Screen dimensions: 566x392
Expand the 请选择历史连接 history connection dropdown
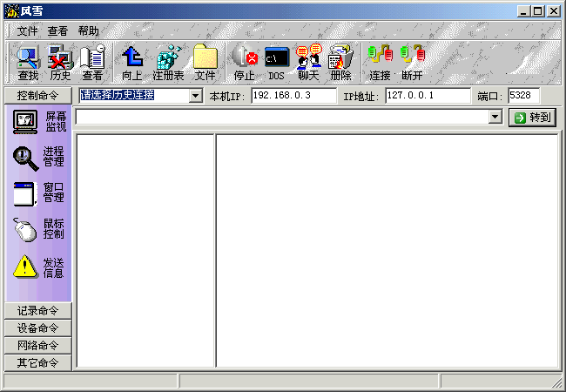point(195,96)
